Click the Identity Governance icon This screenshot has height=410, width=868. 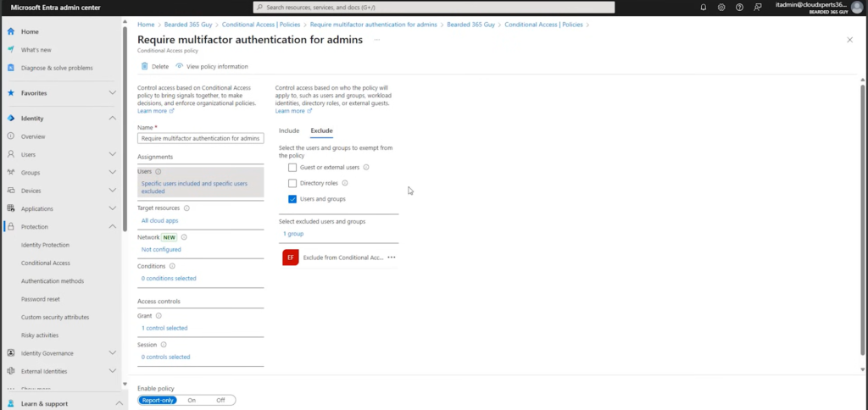[x=10, y=353]
